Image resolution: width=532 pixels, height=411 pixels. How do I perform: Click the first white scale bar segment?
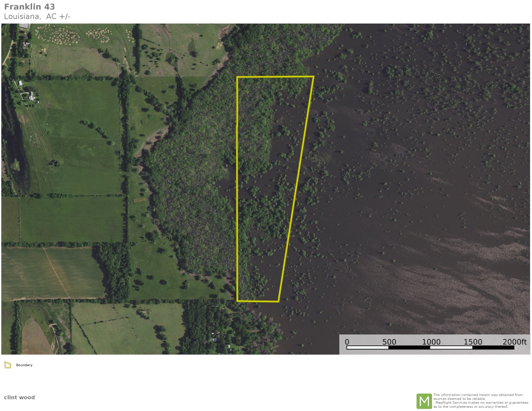[368, 347]
